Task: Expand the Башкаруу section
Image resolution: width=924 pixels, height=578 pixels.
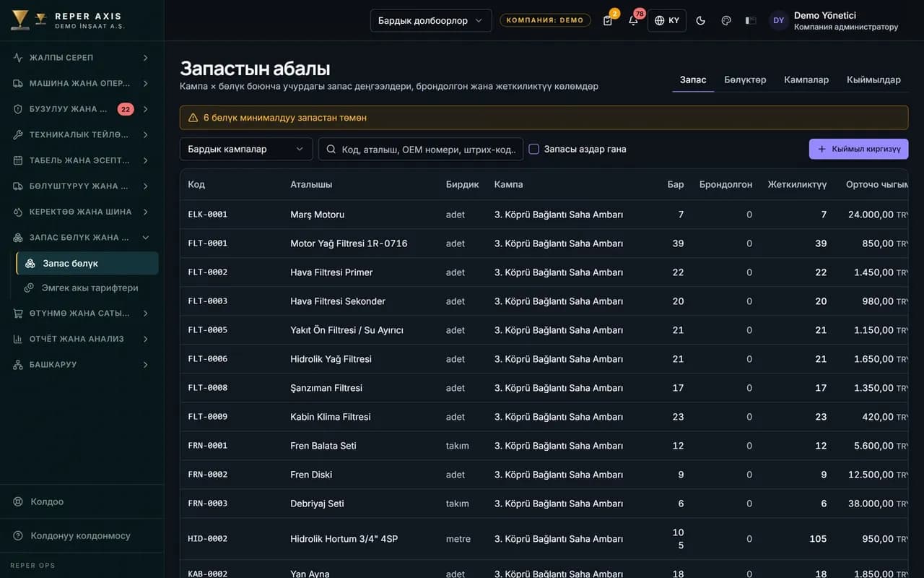Action: click(82, 365)
